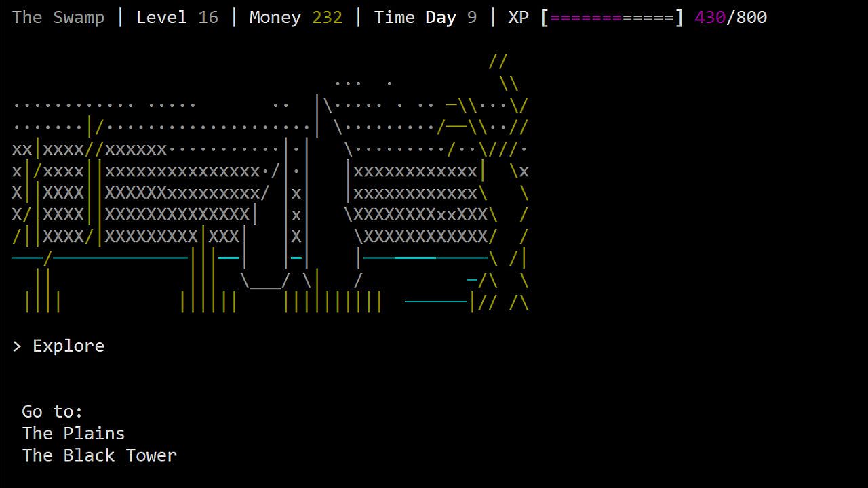Click the Level 16 indicator

177,18
